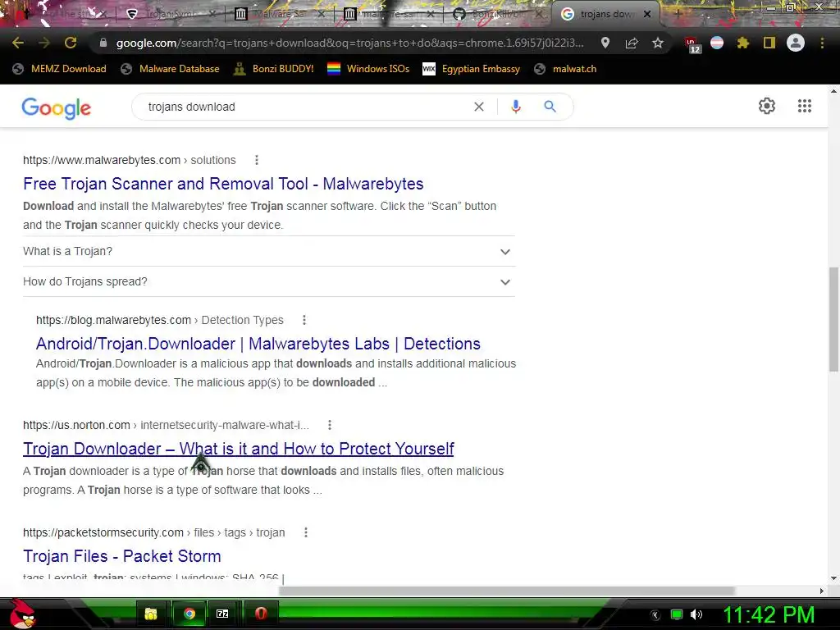Image resolution: width=840 pixels, height=630 pixels.
Task: Open options dots beside us.norton.com result
Action: (330, 426)
